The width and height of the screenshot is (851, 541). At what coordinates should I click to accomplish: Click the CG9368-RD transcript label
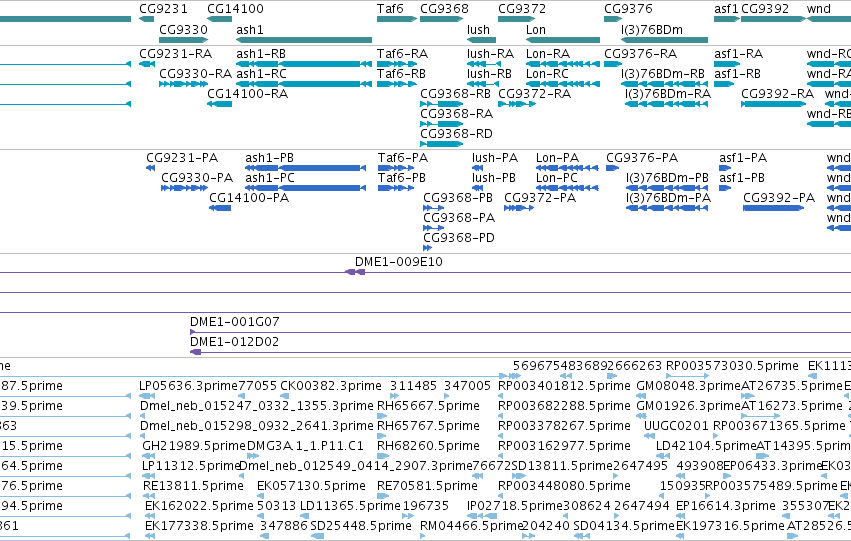click(456, 134)
